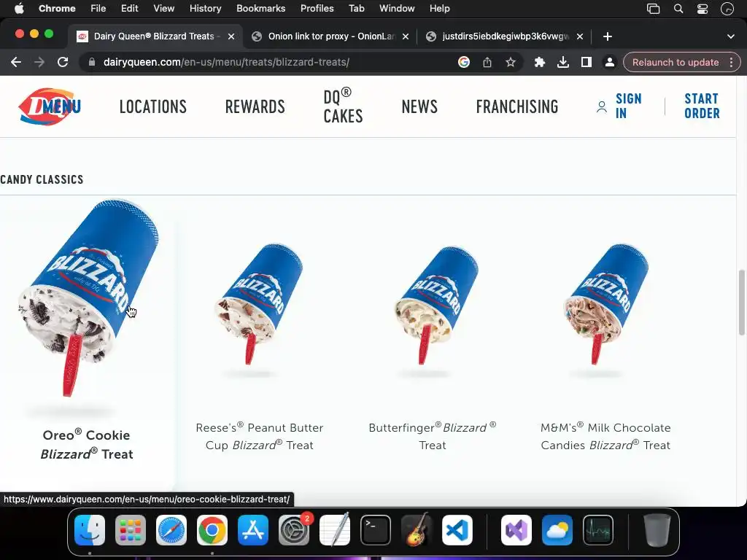747x560 pixels.
Task: Switch to Onion link tor proxy tab
Action: pyautogui.click(x=330, y=36)
